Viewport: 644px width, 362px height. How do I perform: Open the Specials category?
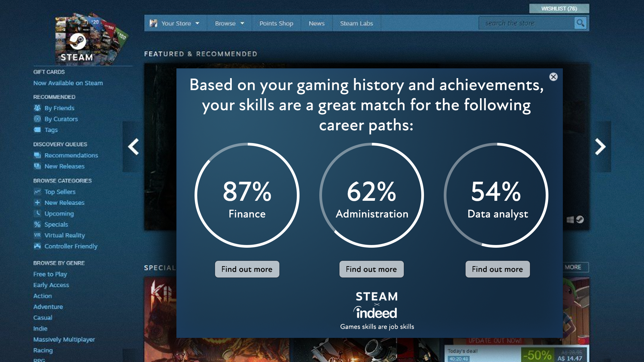click(x=56, y=225)
